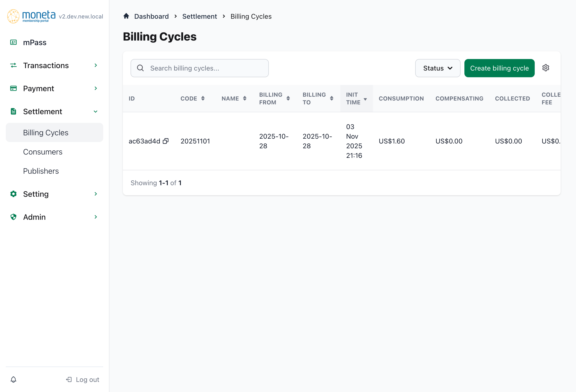Open the Status filter dropdown
Image resolution: width=576 pixels, height=392 pixels.
click(438, 68)
